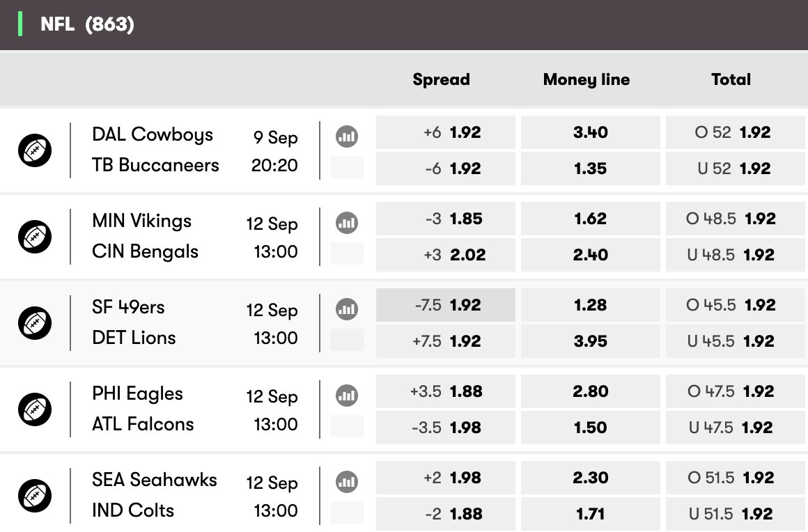Viewport: 808px width, 532px height.
Task: Pick Under 47.5 total for Eagles game
Action: point(736,428)
